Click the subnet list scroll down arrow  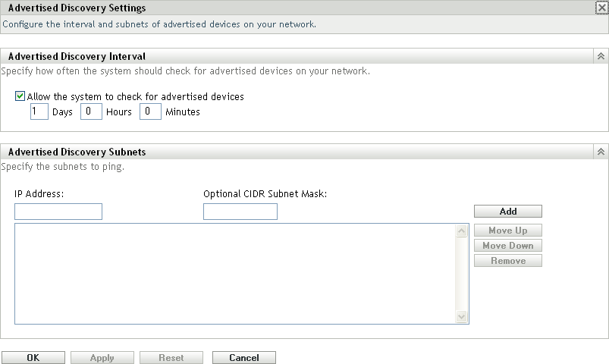tap(462, 316)
